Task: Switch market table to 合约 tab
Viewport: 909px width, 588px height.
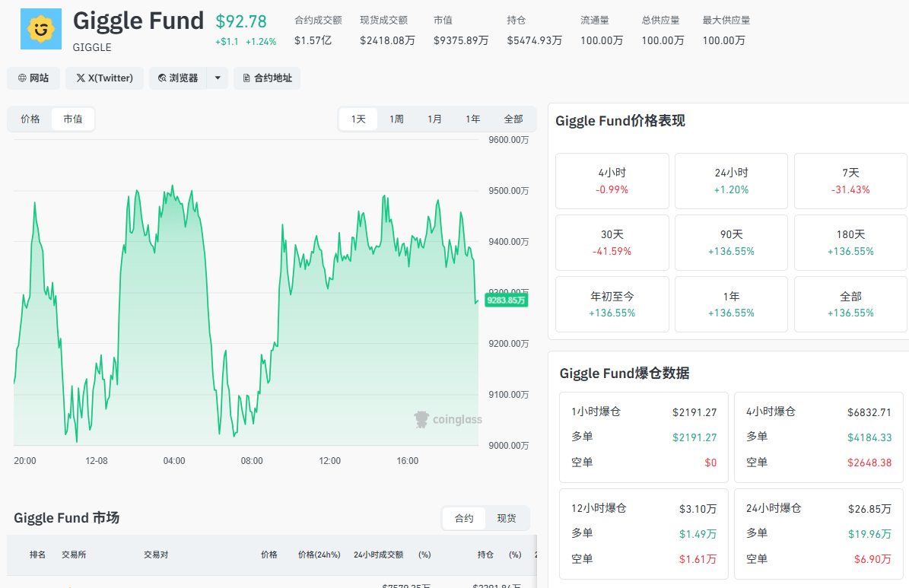Action: coord(464,519)
